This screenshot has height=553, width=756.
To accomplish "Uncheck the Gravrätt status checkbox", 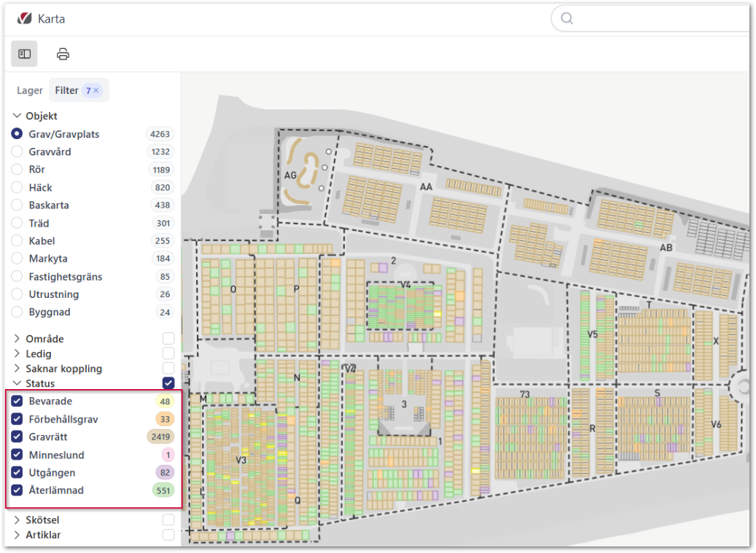I will 17,437.
